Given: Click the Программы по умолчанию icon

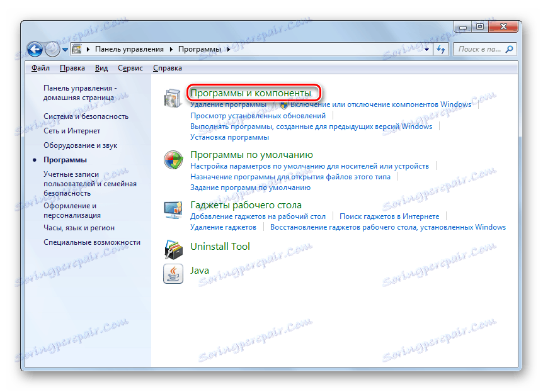Looking at the screenshot, I should [173, 160].
